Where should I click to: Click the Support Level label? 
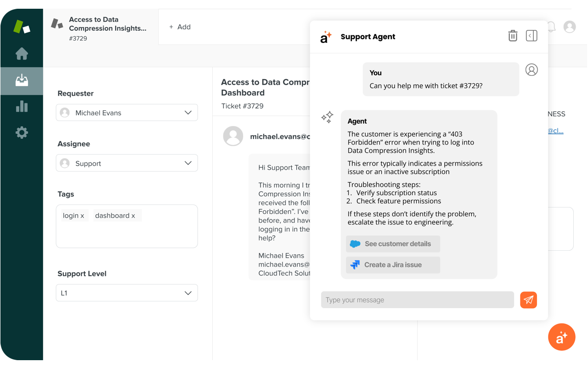82,274
